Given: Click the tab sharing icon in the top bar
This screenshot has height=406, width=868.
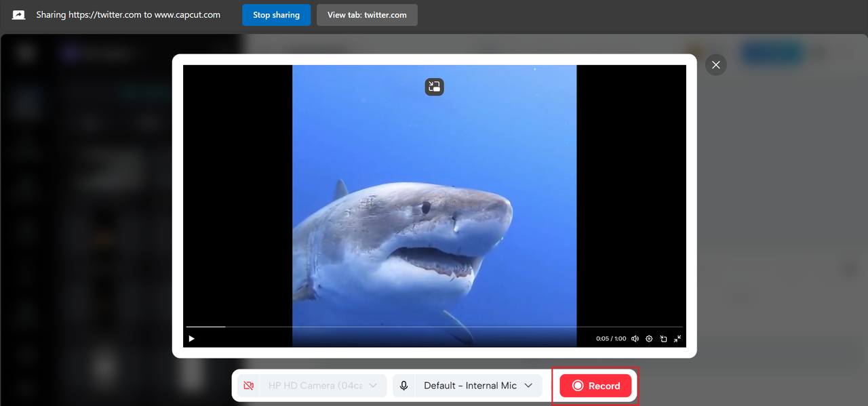Looking at the screenshot, I should [x=19, y=15].
